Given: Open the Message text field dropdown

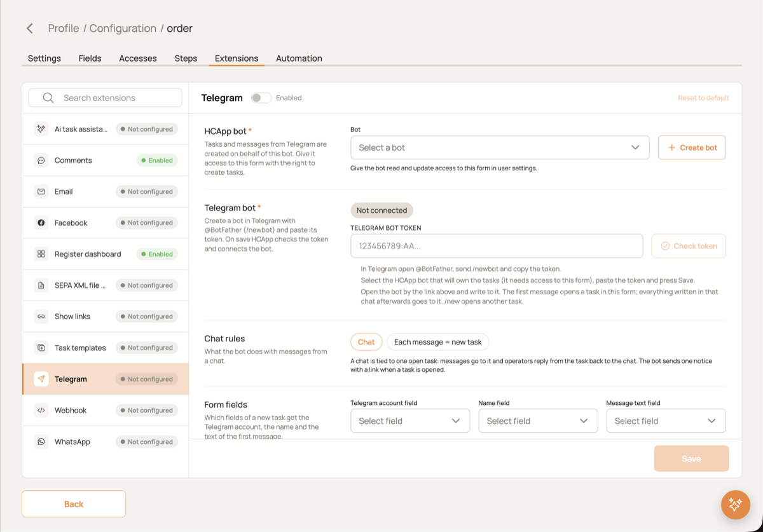Looking at the screenshot, I should [x=666, y=421].
